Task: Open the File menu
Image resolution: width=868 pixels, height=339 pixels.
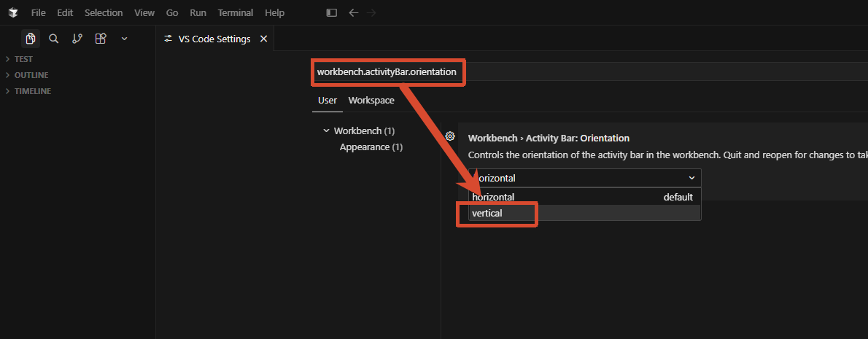Action: click(x=38, y=12)
